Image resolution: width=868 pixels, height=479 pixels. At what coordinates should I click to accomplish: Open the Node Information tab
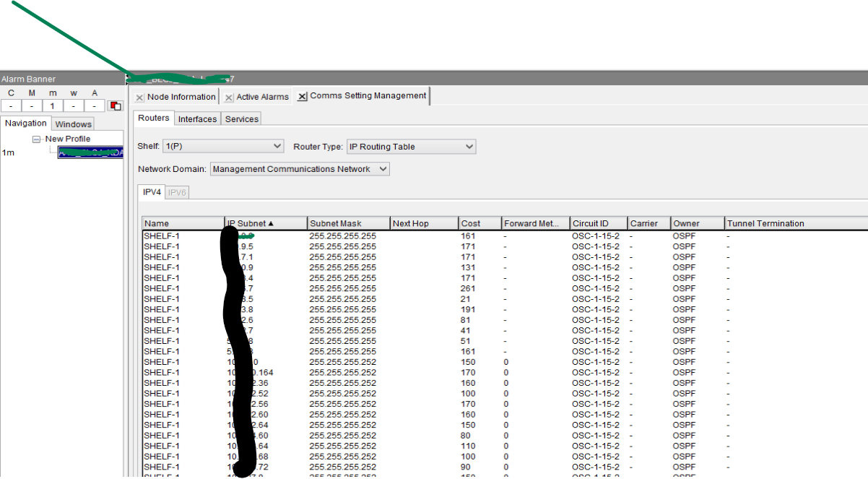(x=181, y=97)
